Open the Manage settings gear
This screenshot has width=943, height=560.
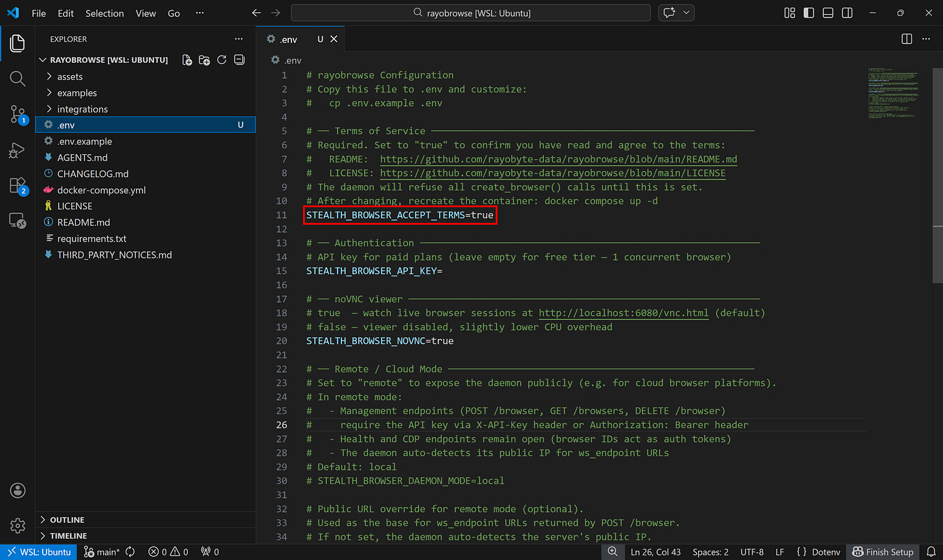[x=17, y=526]
